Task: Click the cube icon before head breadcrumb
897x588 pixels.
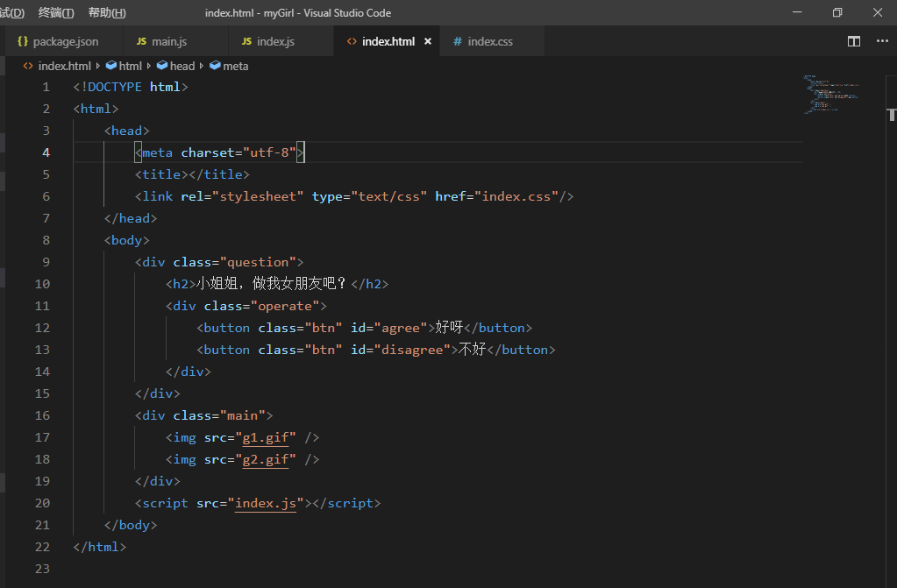Action: point(162,66)
